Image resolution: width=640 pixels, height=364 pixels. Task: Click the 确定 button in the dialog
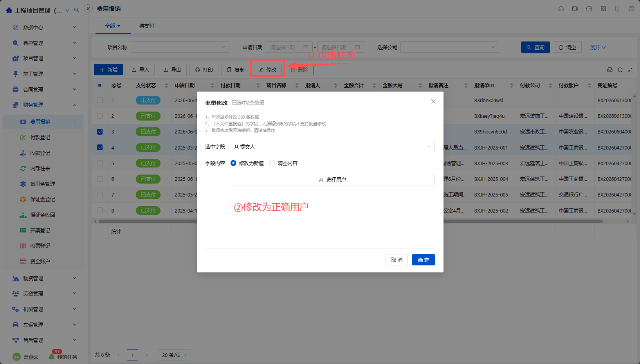coord(424,260)
